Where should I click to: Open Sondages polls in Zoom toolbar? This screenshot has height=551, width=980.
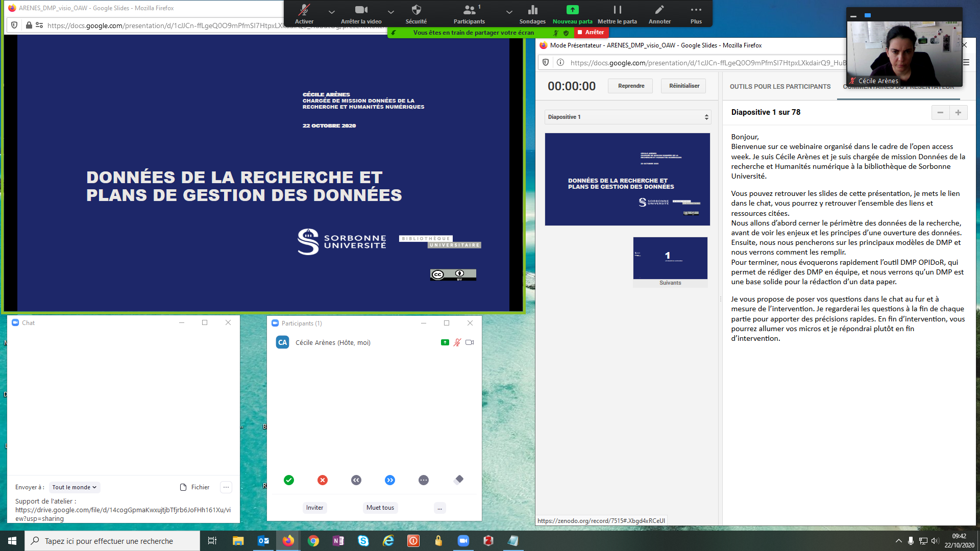(532, 14)
